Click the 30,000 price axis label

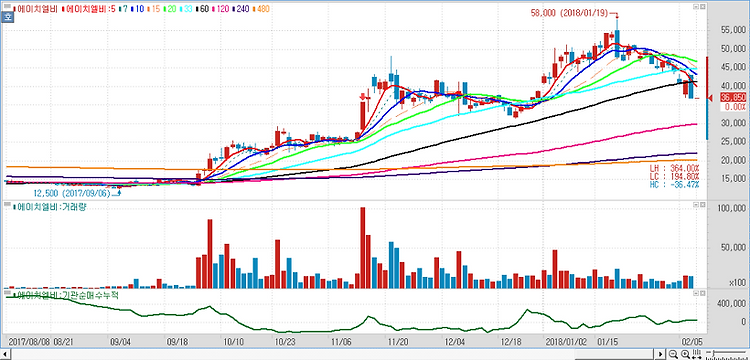pyautogui.click(x=732, y=123)
